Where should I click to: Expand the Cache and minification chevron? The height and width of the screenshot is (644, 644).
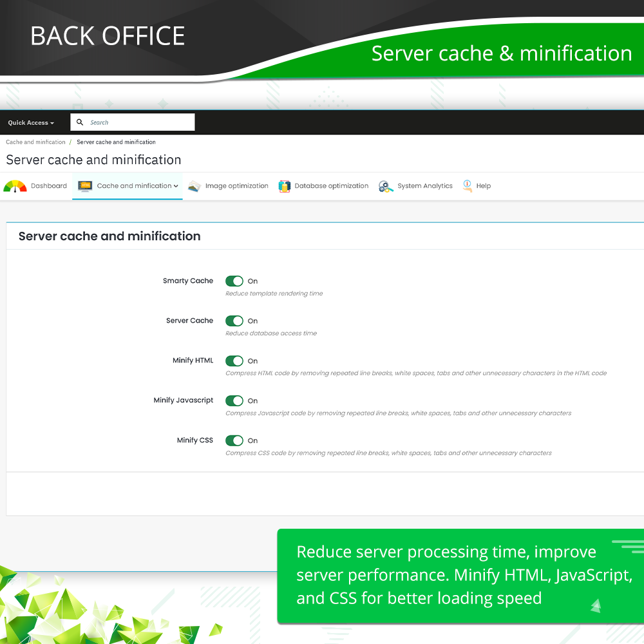coord(176,186)
